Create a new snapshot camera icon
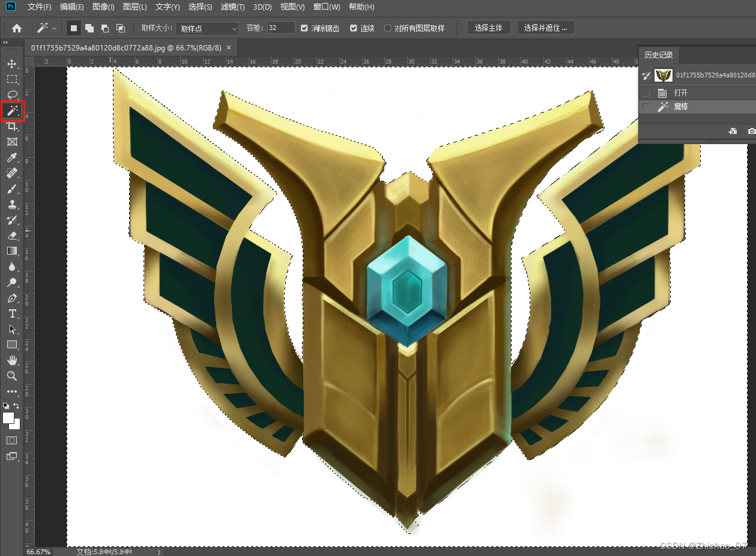This screenshot has width=756, height=556. tap(751, 131)
